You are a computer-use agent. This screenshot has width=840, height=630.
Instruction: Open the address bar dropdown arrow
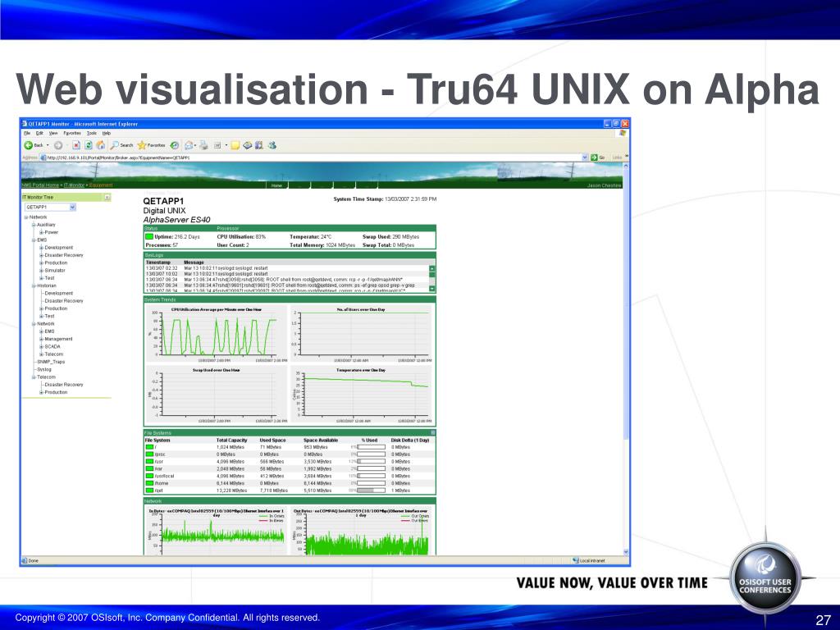[x=584, y=157]
